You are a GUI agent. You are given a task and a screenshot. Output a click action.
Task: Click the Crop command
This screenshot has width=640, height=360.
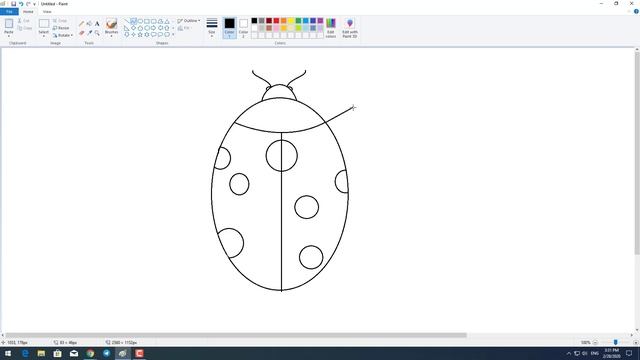point(60,20)
